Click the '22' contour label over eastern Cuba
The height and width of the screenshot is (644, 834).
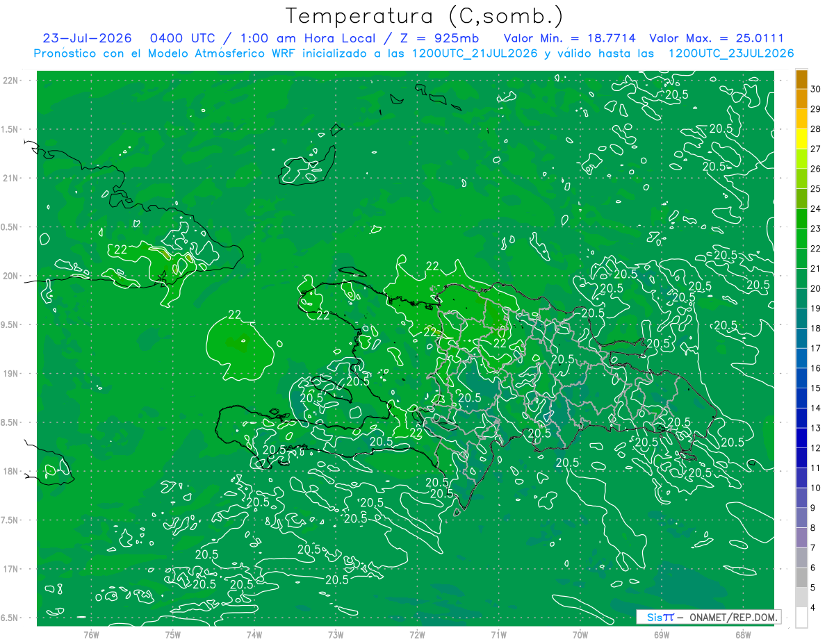(x=120, y=249)
